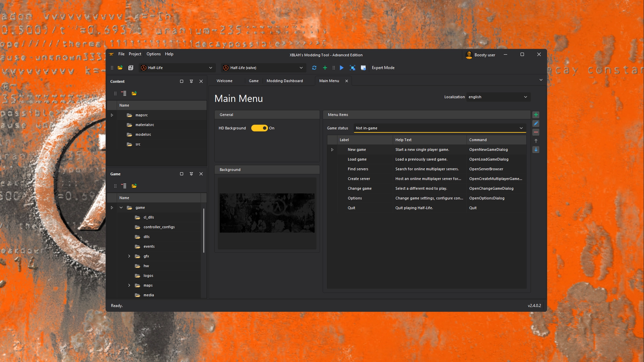
Task: Click the pencil edit menu item icon
Action: (536, 123)
